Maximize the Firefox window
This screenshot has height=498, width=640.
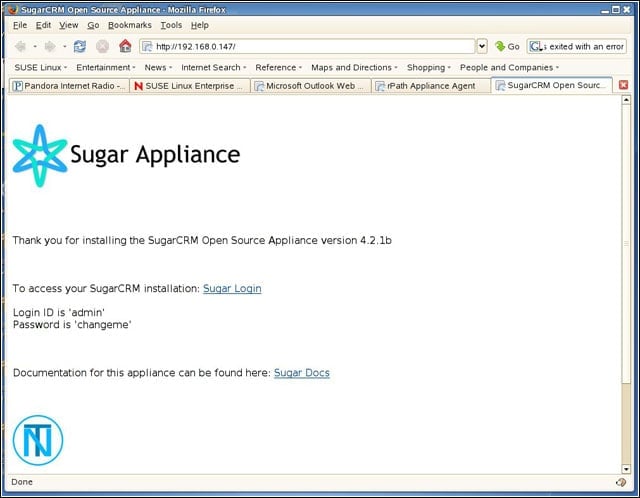[616, 9]
